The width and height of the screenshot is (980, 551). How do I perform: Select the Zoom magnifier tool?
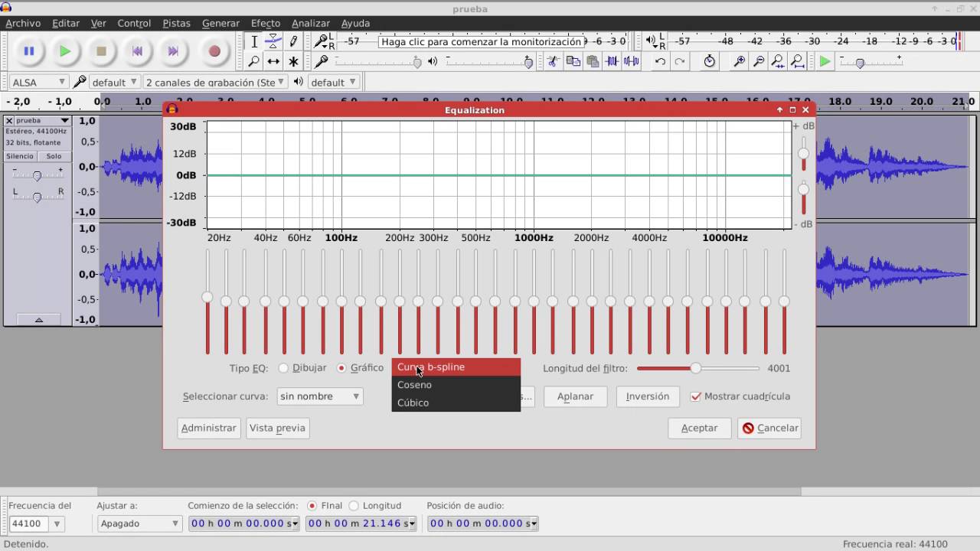coord(254,61)
